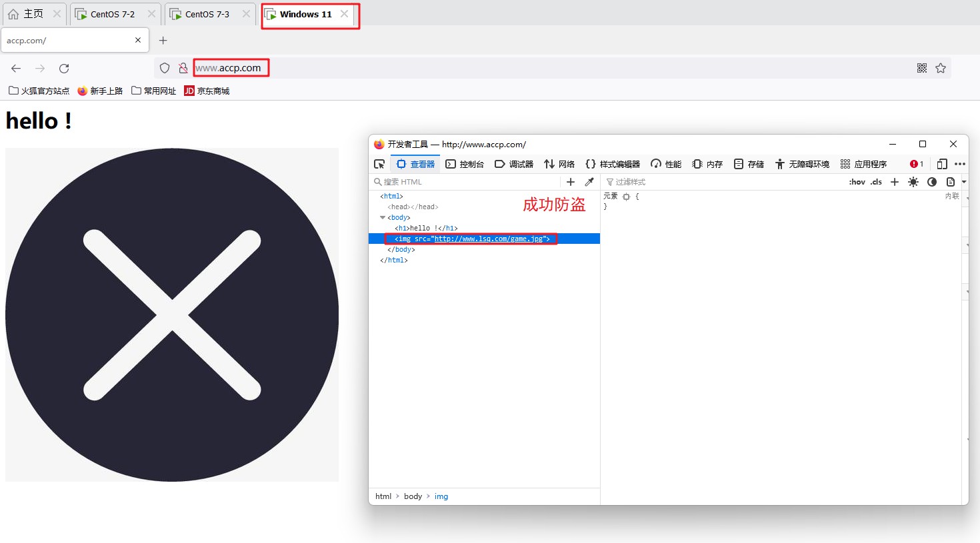The height and width of the screenshot is (543, 980).
Task: Toggle dark color scheme simulation icon
Action: pyautogui.click(x=932, y=182)
